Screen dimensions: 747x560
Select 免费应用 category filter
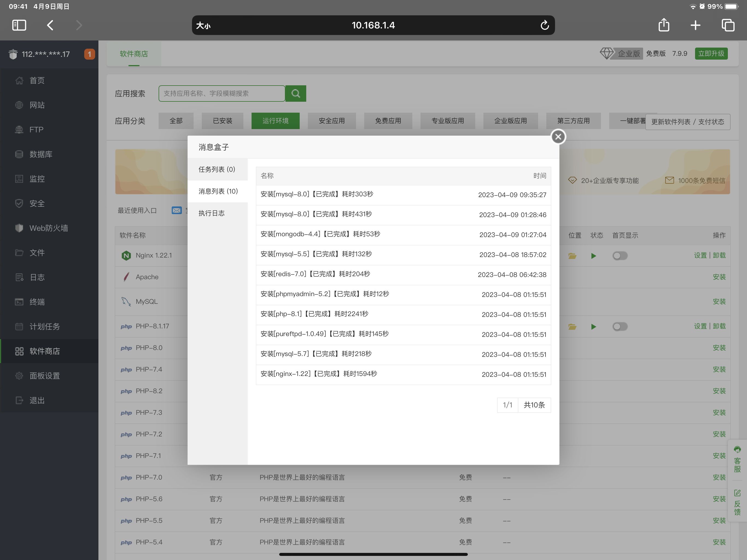[388, 121]
